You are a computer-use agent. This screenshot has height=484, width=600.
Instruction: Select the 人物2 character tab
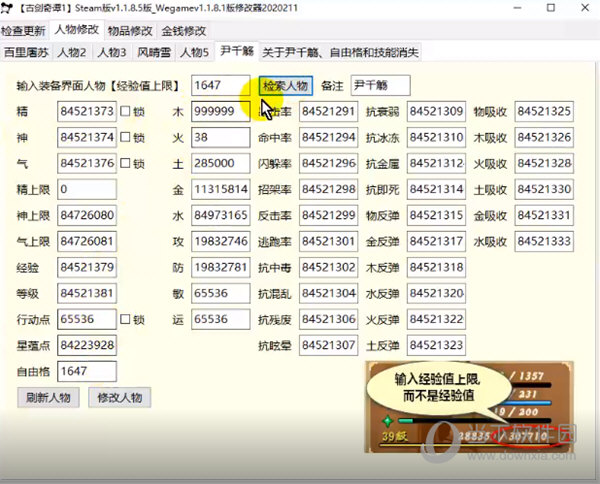[x=72, y=52]
